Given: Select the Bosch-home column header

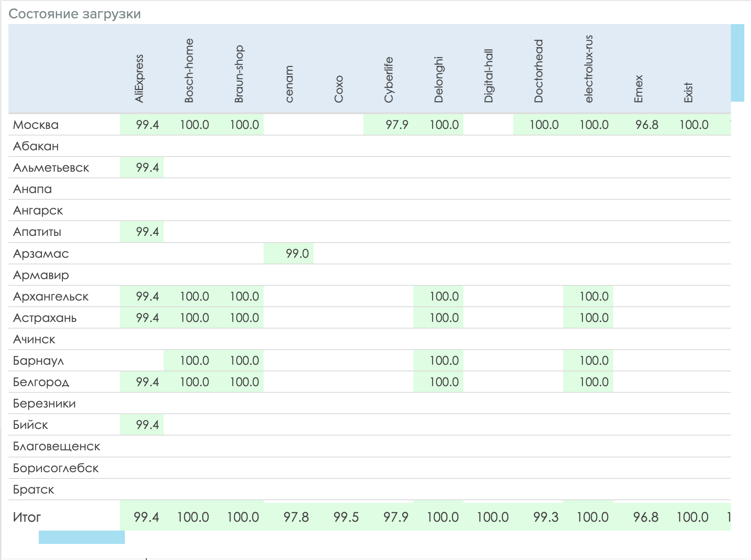Looking at the screenshot, I should click(x=189, y=70).
